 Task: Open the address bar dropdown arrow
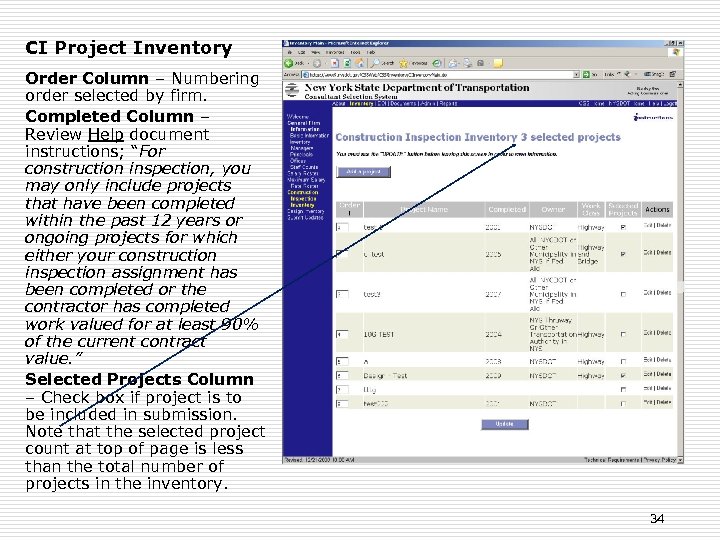(576, 74)
